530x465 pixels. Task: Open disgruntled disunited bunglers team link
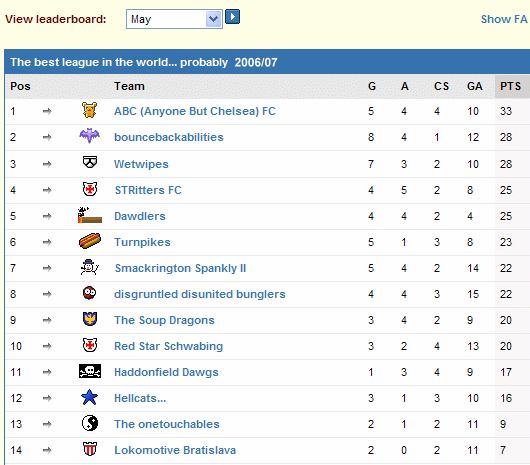pyautogui.click(x=200, y=294)
